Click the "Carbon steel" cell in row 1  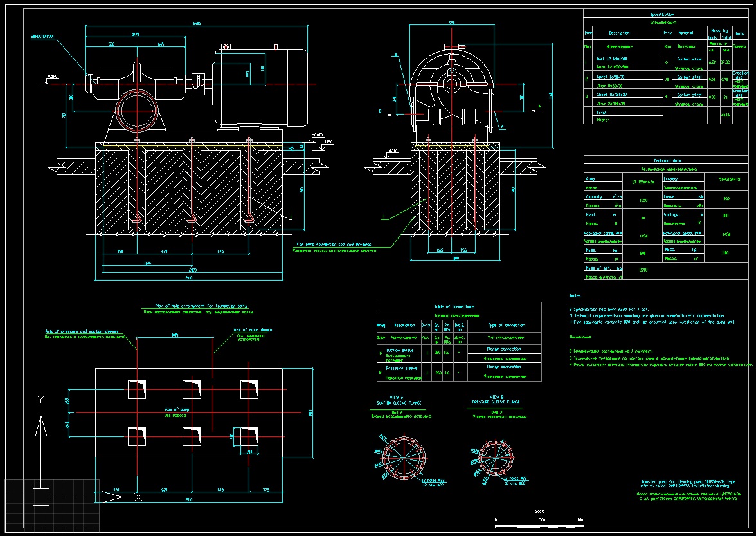[689, 59]
